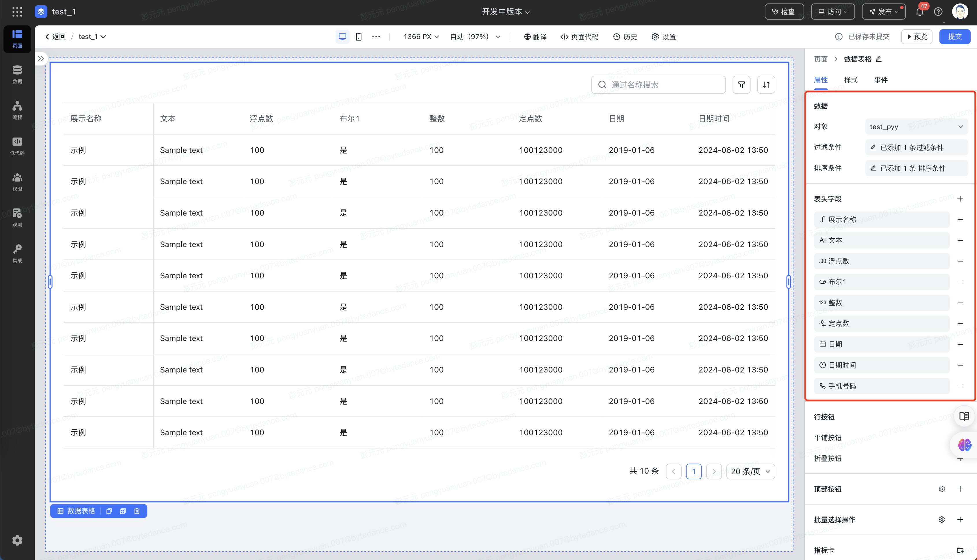Expand the 开发中版本 version dropdown
Image resolution: width=977 pixels, height=560 pixels.
click(506, 12)
